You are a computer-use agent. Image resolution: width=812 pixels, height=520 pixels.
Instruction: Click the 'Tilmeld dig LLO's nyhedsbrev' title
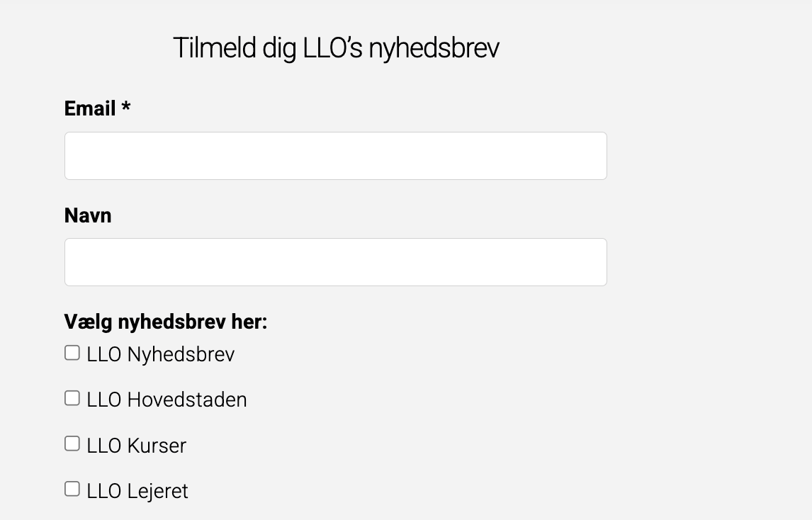[x=336, y=48]
